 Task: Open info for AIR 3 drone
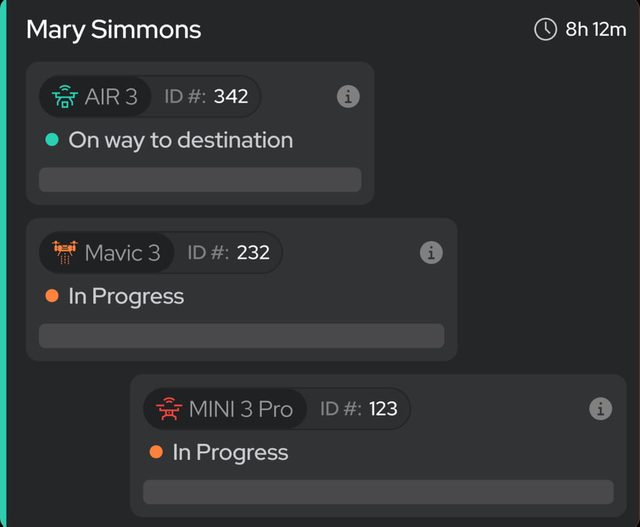click(348, 97)
